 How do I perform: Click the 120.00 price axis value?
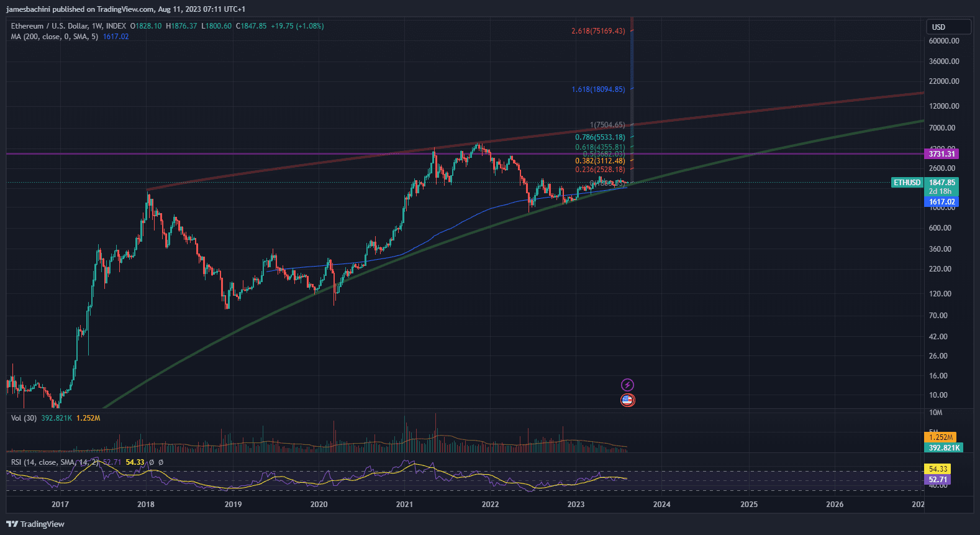[940, 294]
